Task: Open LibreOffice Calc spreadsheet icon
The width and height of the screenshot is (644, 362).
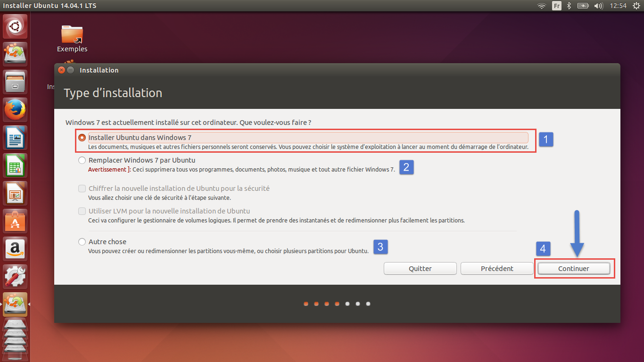Action: tap(16, 166)
